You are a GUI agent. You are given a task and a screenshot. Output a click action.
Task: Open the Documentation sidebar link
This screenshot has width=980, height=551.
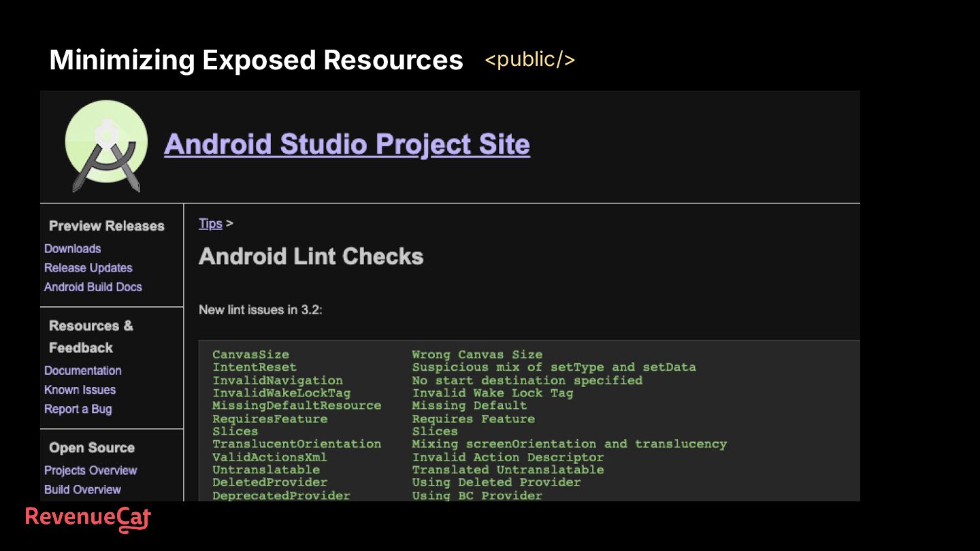pos(83,371)
